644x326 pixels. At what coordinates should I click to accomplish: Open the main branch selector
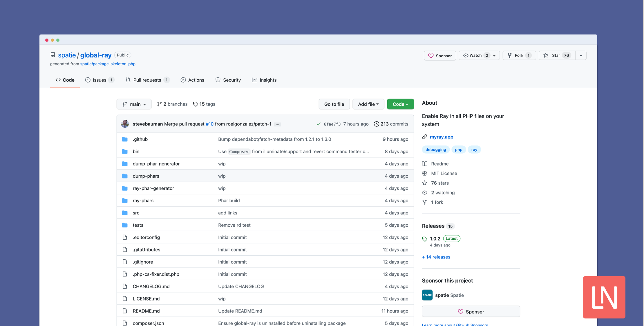coord(134,104)
